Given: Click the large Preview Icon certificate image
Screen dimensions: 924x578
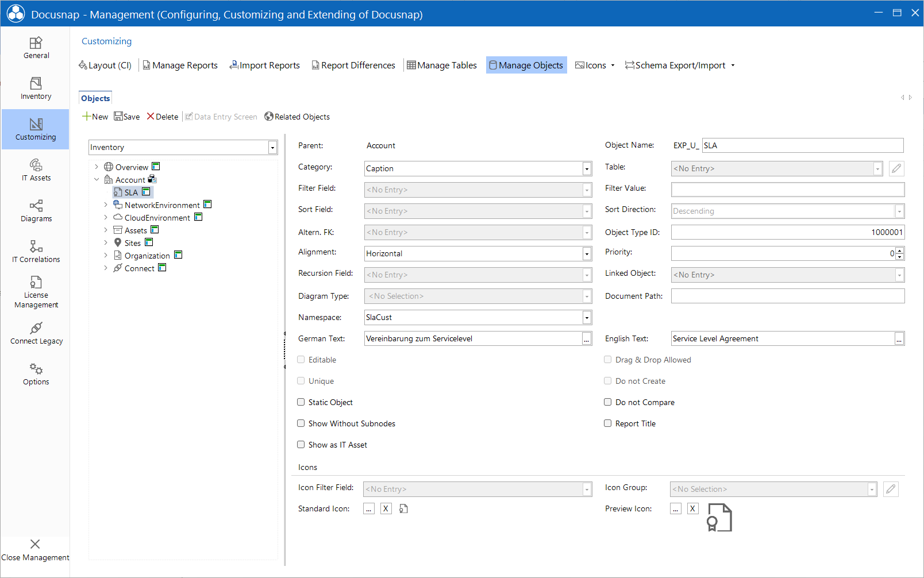Looking at the screenshot, I should pyautogui.click(x=719, y=517).
